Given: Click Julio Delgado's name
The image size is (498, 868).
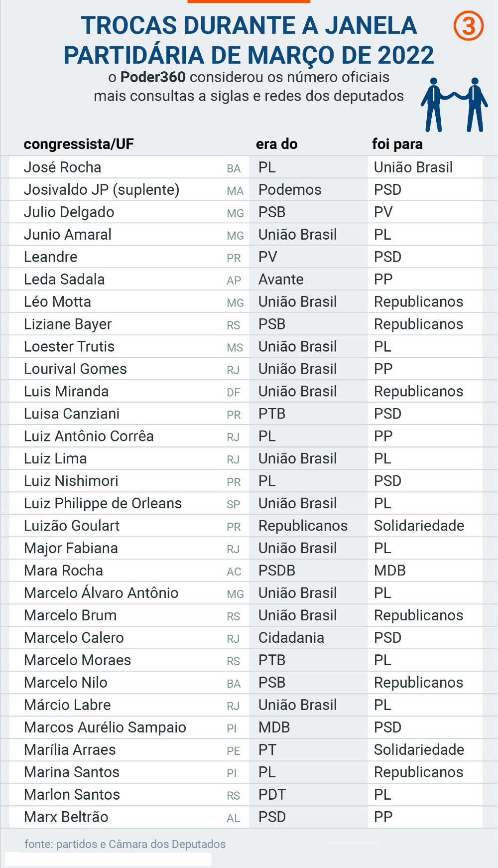Looking at the screenshot, I should pyautogui.click(x=69, y=212).
